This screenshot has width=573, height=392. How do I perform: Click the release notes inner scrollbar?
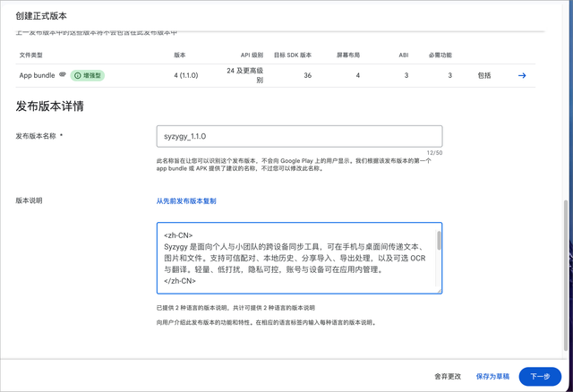click(x=439, y=241)
